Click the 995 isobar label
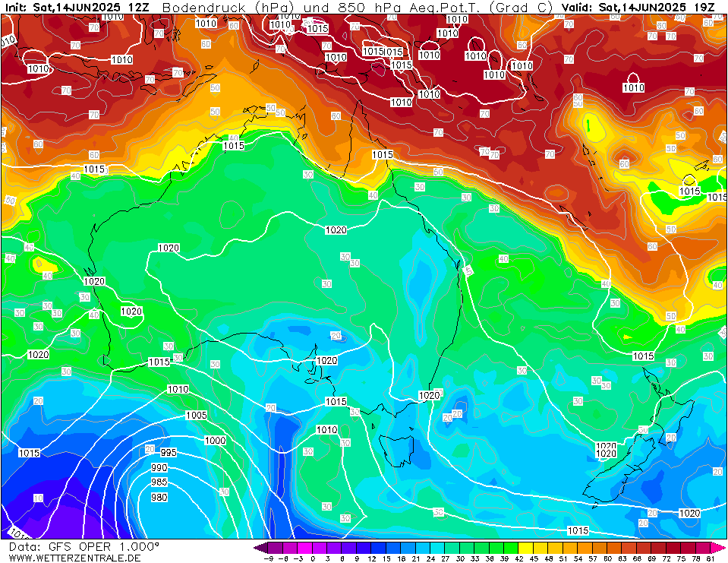728x563 pixels. (169, 452)
